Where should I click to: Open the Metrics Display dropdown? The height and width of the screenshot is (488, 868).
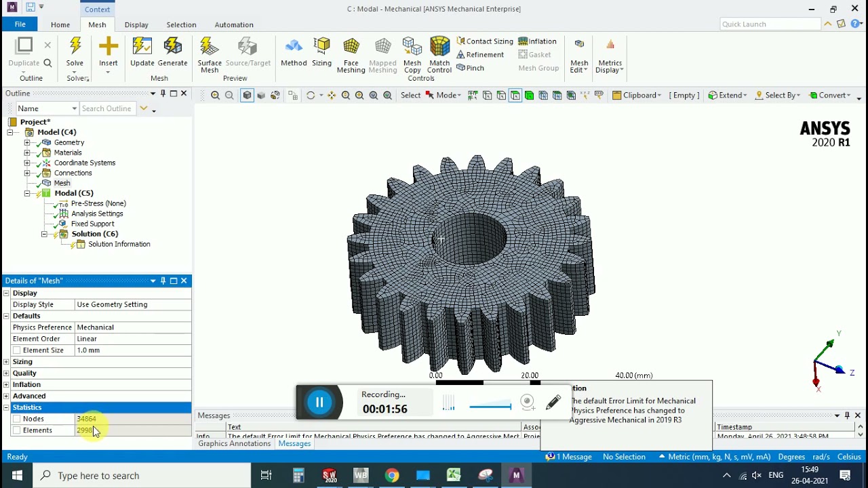click(x=610, y=56)
